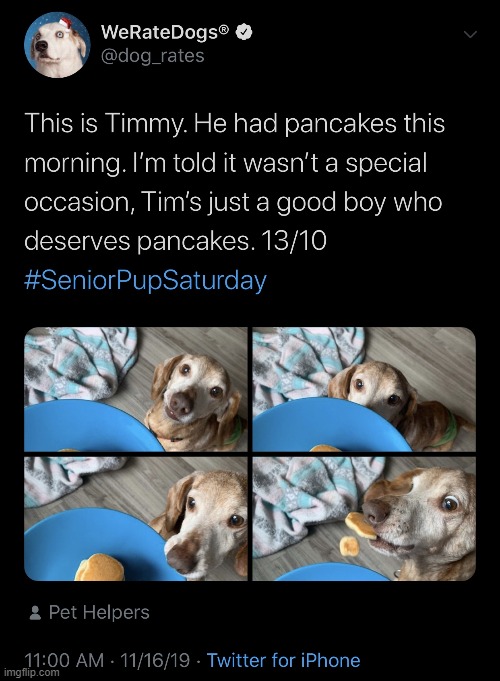This screenshot has width=500, height=681.
Task: Open the WeRateDogs profile avatar
Action: point(57,45)
